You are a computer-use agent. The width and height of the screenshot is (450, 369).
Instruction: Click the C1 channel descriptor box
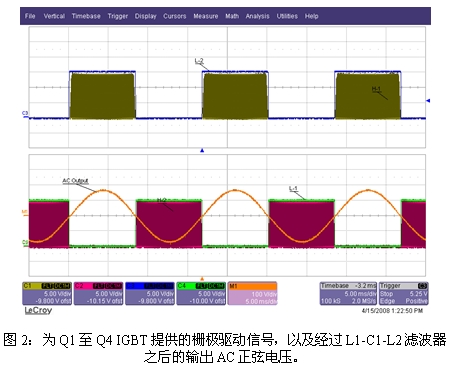pos(47,294)
